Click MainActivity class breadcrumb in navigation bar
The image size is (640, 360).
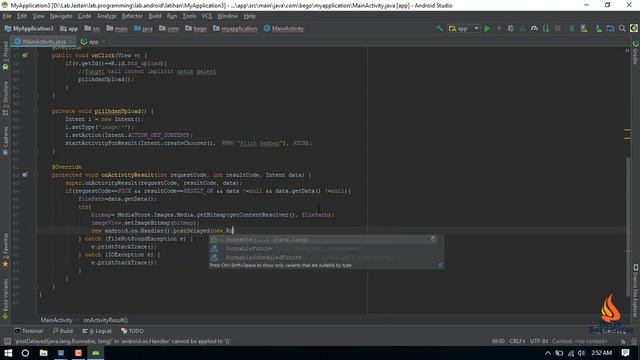coord(284,29)
